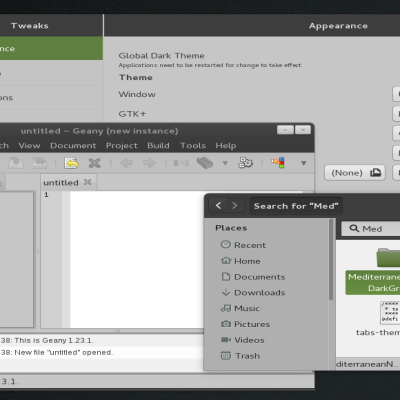
Task: Open the Project menu in Geany
Action: pyautogui.click(x=122, y=146)
